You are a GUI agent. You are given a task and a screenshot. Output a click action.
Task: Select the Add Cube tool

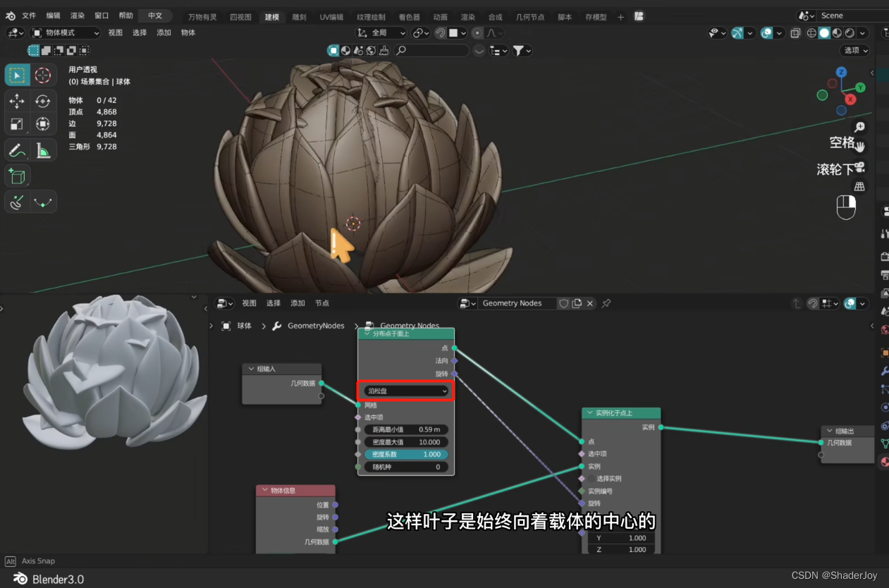pos(17,176)
